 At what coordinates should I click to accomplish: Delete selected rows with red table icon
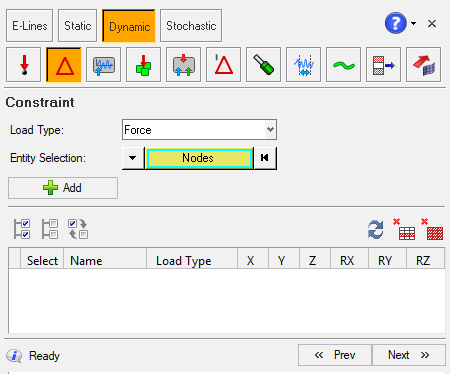point(404,229)
